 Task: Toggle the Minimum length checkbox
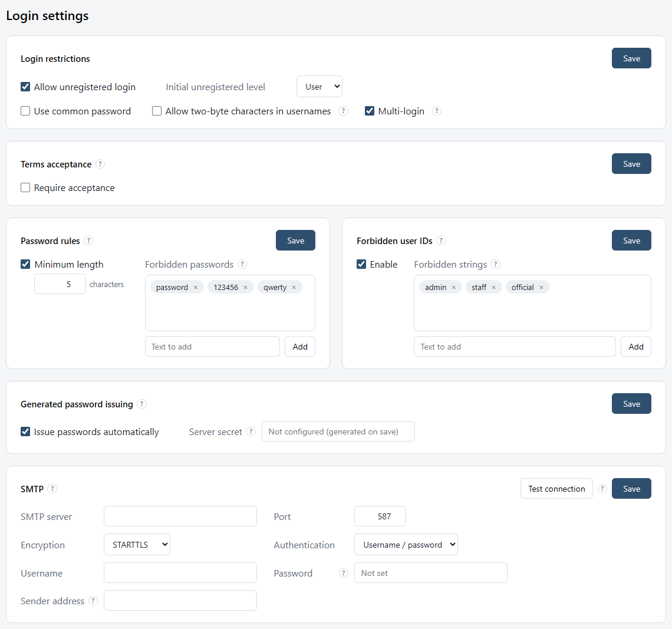point(25,264)
